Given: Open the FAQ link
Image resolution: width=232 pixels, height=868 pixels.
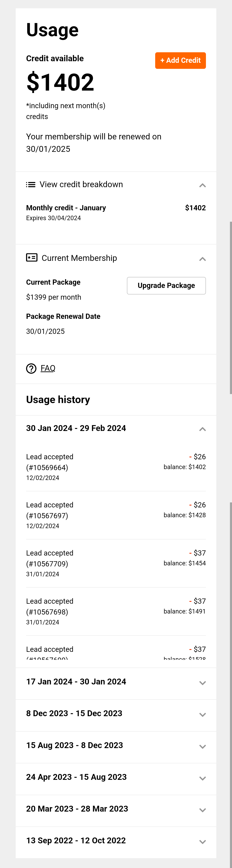Looking at the screenshot, I should pos(48,368).
